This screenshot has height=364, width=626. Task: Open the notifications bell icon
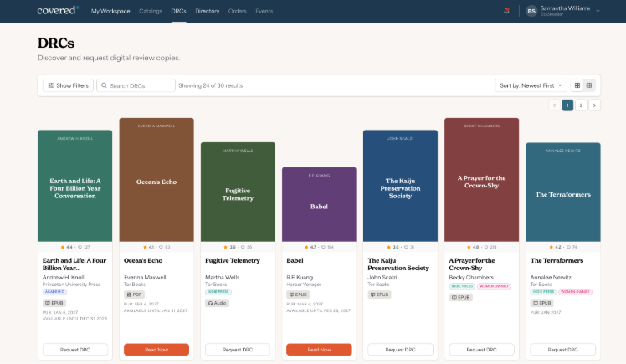(506, 11)
